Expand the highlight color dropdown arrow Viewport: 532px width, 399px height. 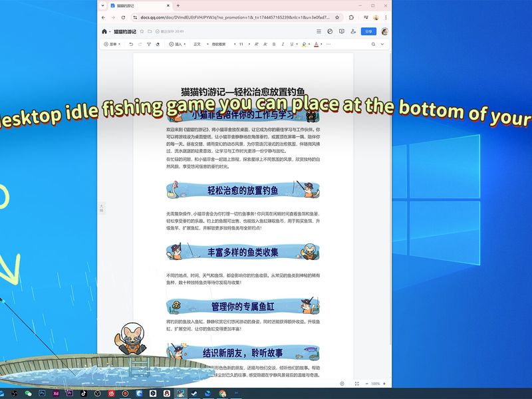pos(309,44)
